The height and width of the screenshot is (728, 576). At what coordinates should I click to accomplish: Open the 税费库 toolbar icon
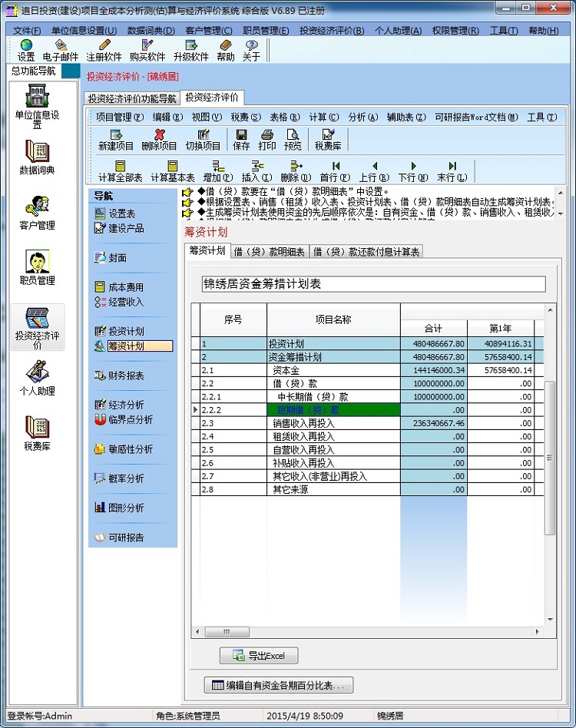click(328, 140)
